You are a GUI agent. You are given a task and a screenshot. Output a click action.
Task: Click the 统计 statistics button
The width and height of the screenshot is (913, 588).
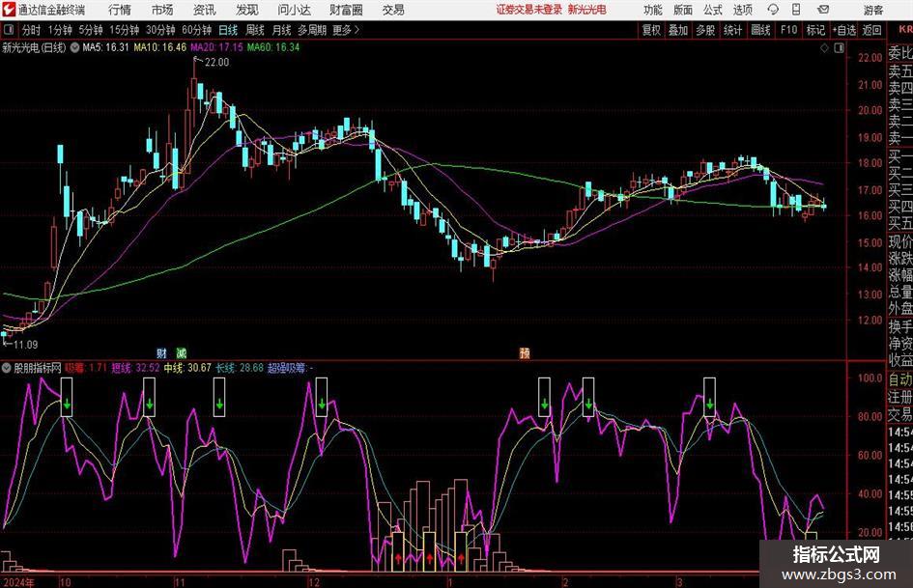pyautogui.click(x=732, y=30)
